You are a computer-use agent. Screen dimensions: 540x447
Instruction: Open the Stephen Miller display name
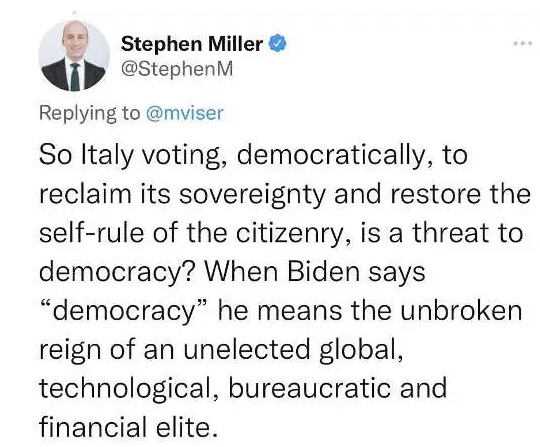pyautogui.click(x=191, y=44)
